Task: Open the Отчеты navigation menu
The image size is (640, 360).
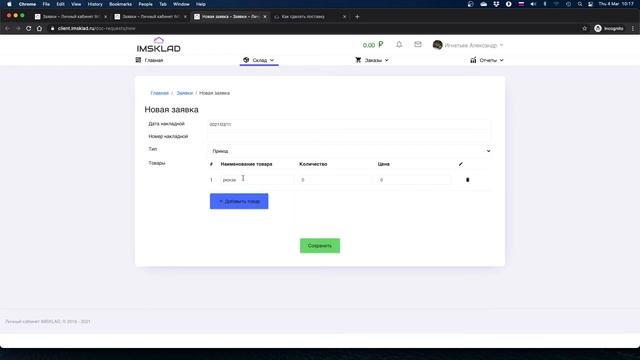Action: click(487, 60)
